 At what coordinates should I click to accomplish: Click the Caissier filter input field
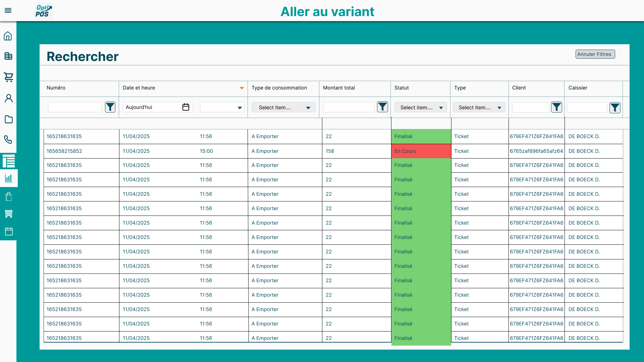587,108
